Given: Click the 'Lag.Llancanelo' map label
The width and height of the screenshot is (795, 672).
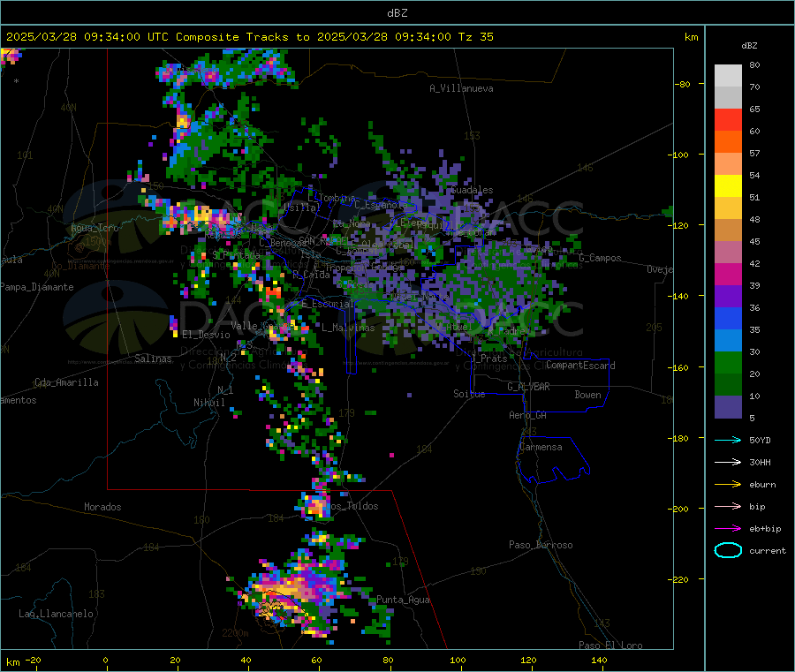Looking at the screenshot, I should click(56, 614).
